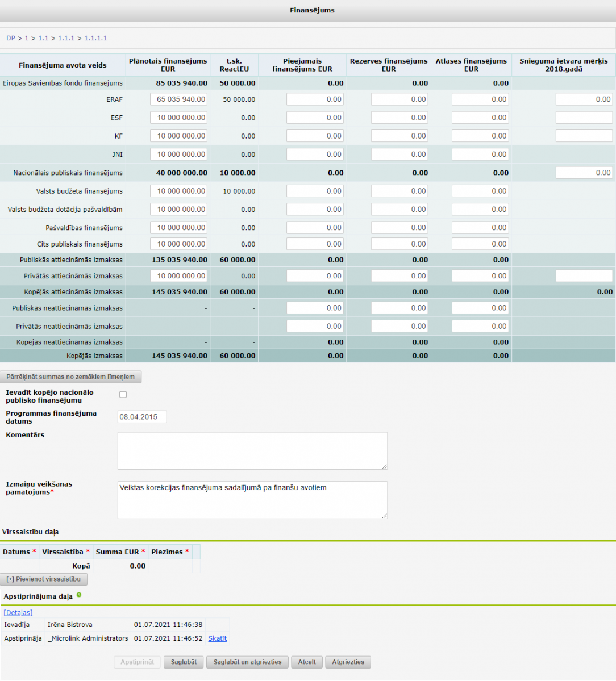Open the Skatīt link in approval row
The height and width of the screenshot is (681, 616).
pyautogui.click(x=217, y=638)
